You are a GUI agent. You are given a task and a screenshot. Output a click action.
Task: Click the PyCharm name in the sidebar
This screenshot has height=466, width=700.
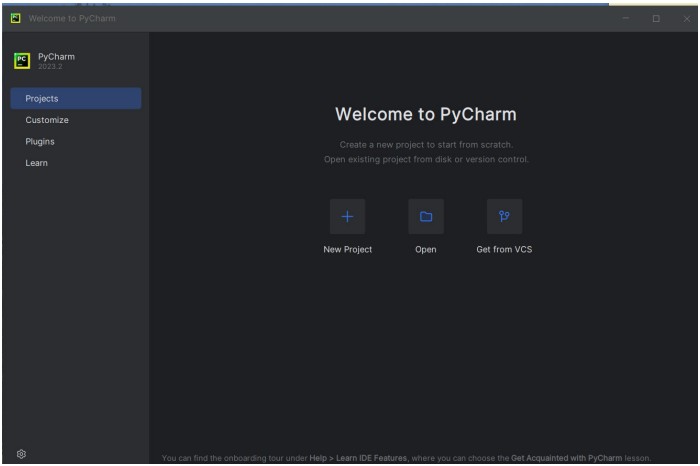pyautogui.click(x=56, y=57)
